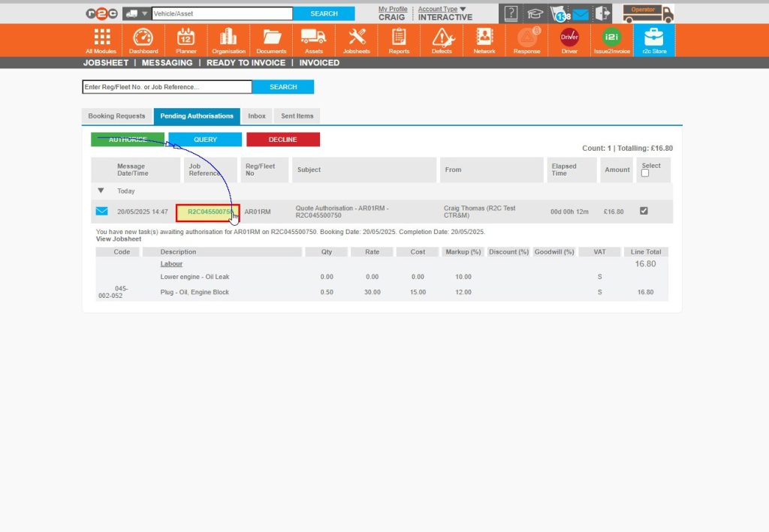Collapse the Today group of messages
769x532 pixels.
[101, 191]
